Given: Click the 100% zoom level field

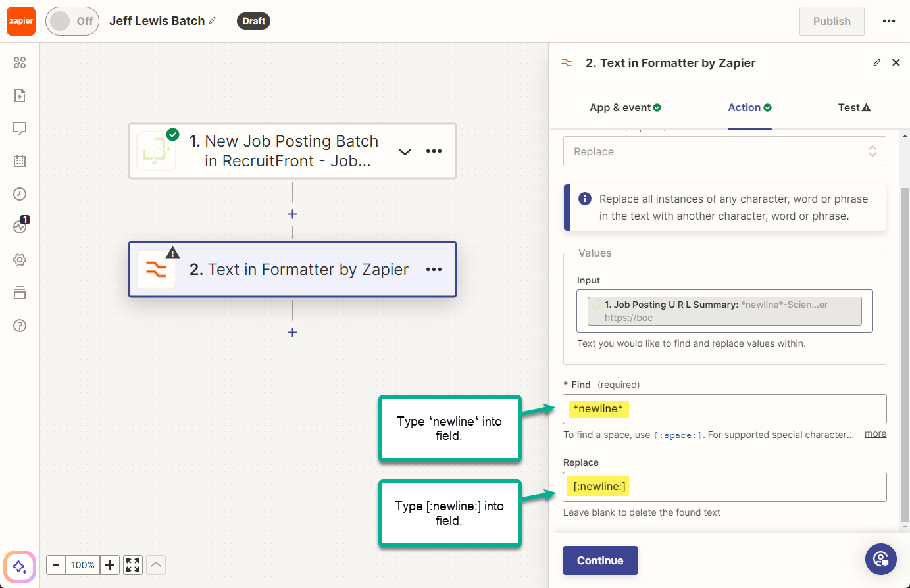Looking at the screenshot, I should 83,565.
